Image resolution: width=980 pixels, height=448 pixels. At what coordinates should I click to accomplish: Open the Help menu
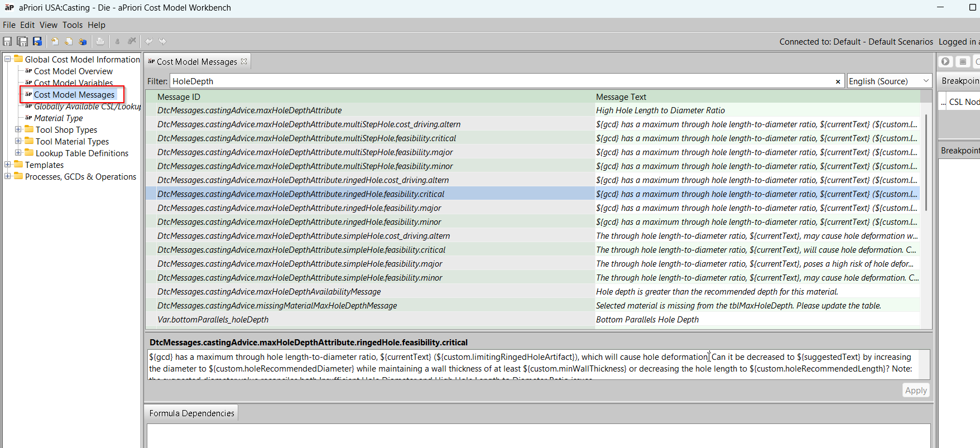click(97, 25)
